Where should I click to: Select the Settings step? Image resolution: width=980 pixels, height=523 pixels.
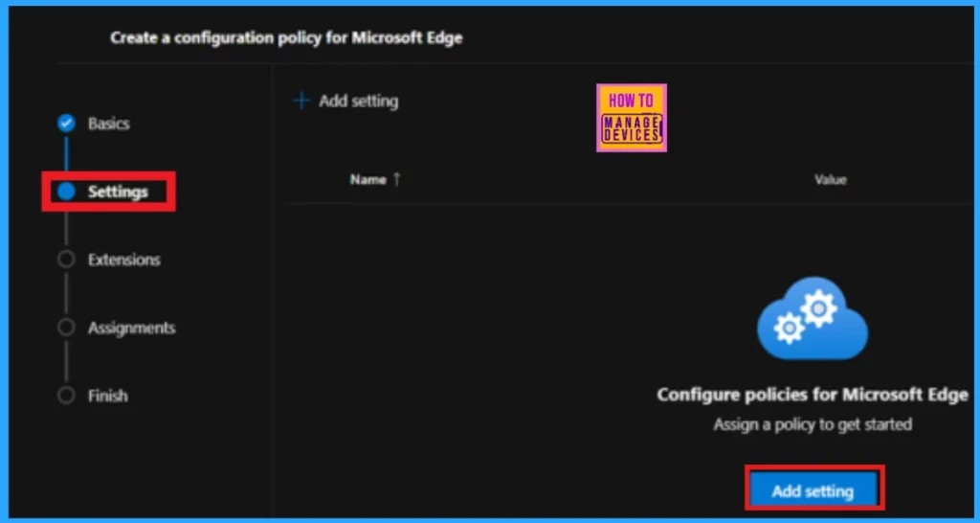pos(118,192)
